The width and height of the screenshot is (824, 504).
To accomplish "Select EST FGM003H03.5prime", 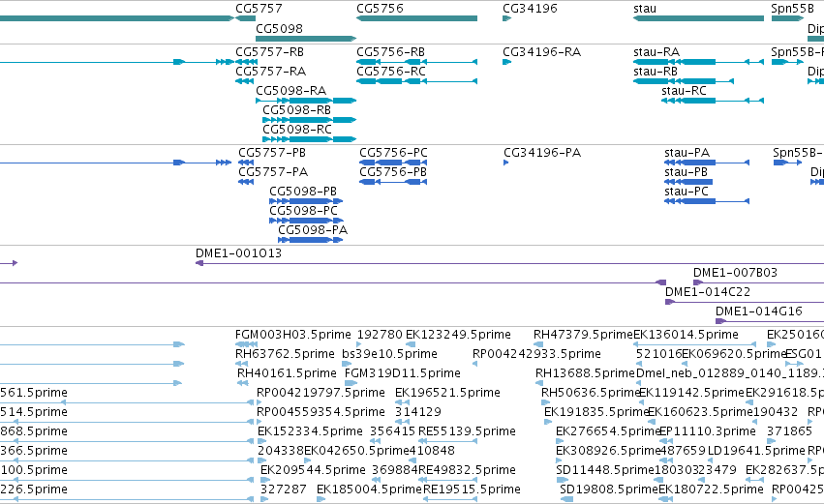I will [292, 335].
